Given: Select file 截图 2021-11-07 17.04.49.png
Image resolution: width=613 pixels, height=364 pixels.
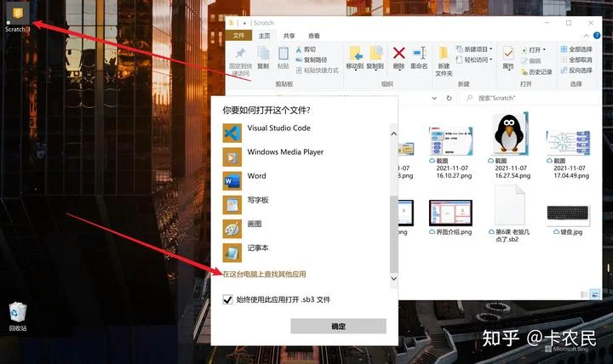Looking at the screenshot, I should (x=568, y=154).
